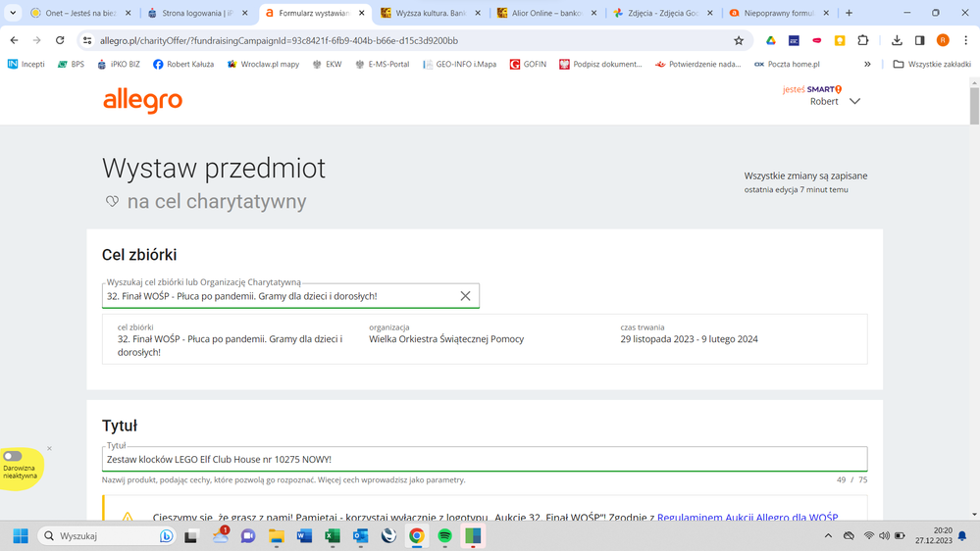Screen dimensions: 980x551
Task: Click the allegro logo
Action: pos(142,100)
